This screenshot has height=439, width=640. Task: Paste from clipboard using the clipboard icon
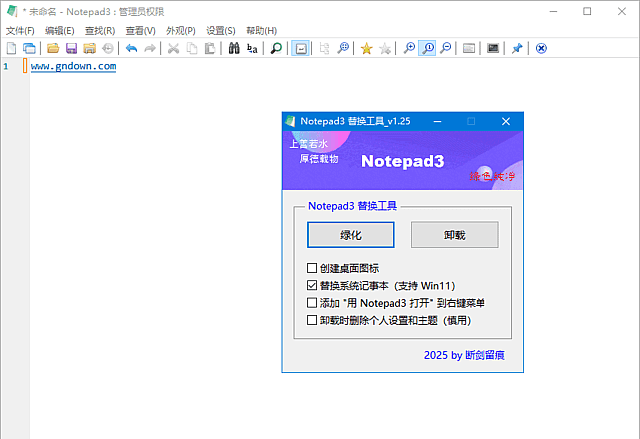click(x=210, y=49)
